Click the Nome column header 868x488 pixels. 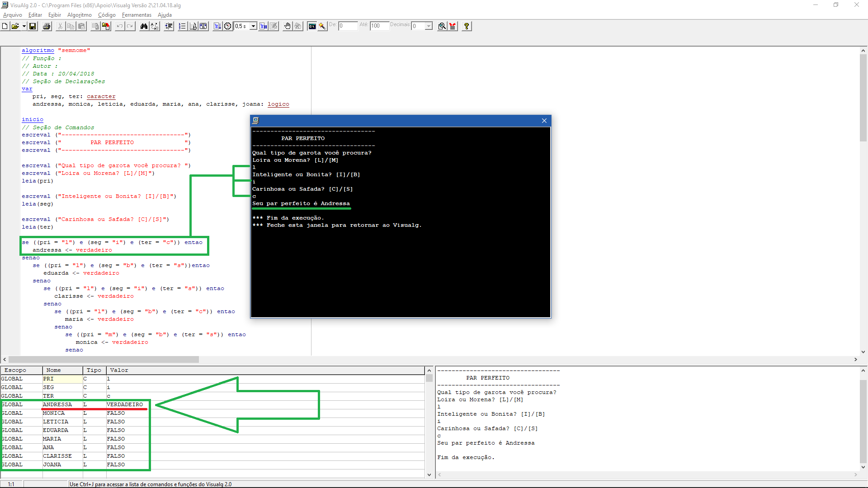tap(63, 370)
